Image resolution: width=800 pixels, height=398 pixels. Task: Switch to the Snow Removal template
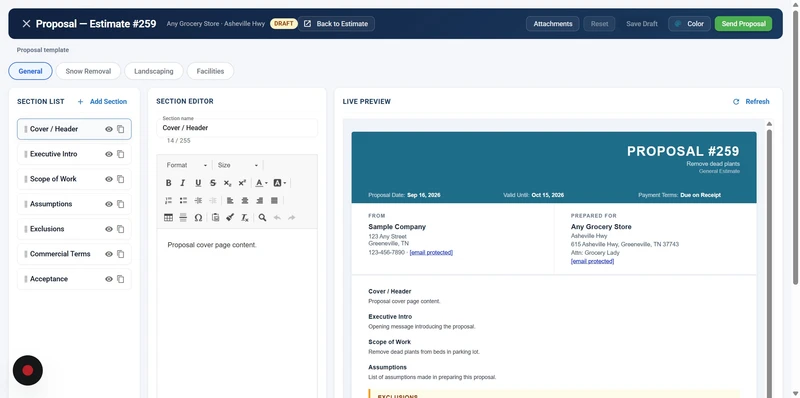click(88, 71)
